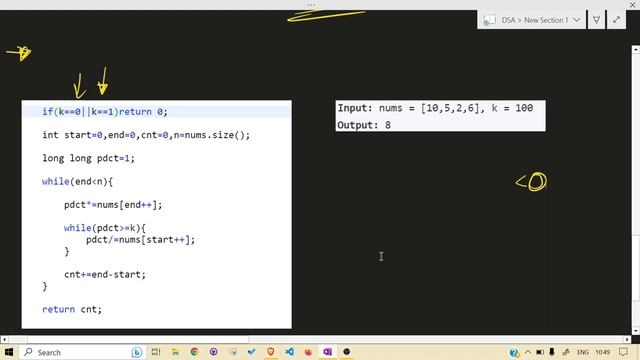This screenshot has height=360, width=640.
Task: Click the 'cnt+=end-start;' line
Action: (104, 275)
